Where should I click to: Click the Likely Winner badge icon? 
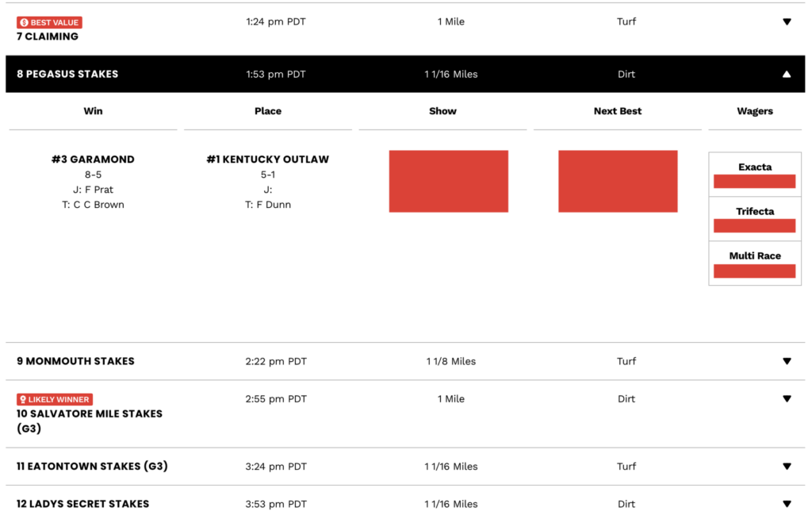[x=23, y=399]
